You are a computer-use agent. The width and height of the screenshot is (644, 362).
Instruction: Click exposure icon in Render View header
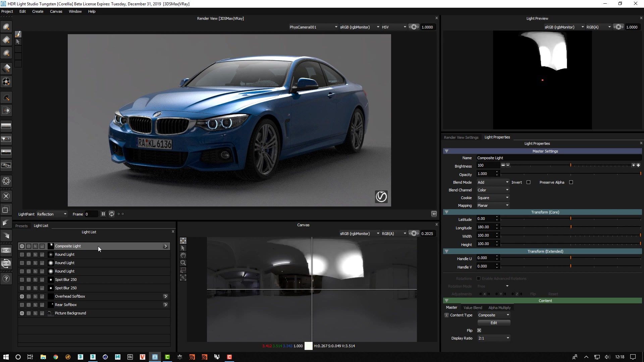click(414, 27)
